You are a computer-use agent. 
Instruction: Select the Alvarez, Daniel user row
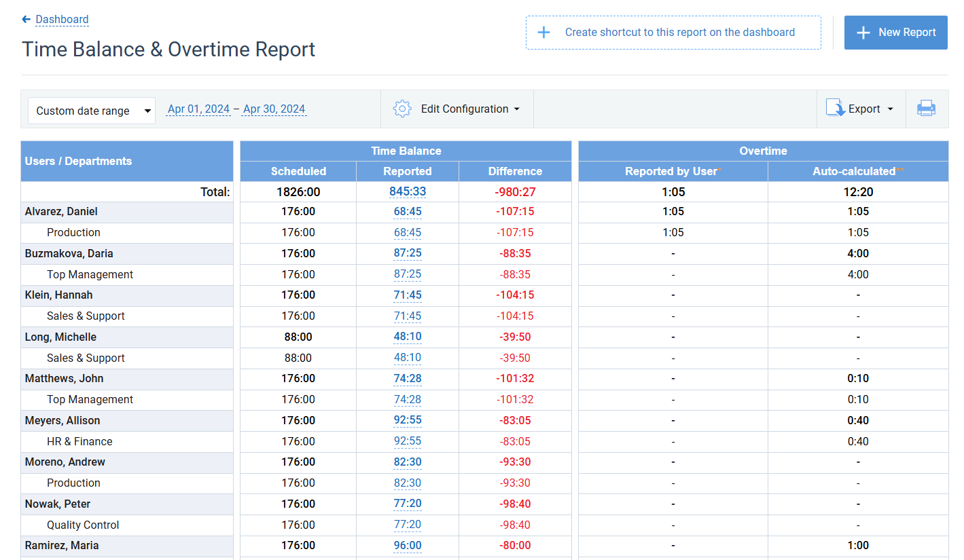click(x=127, y=212)
